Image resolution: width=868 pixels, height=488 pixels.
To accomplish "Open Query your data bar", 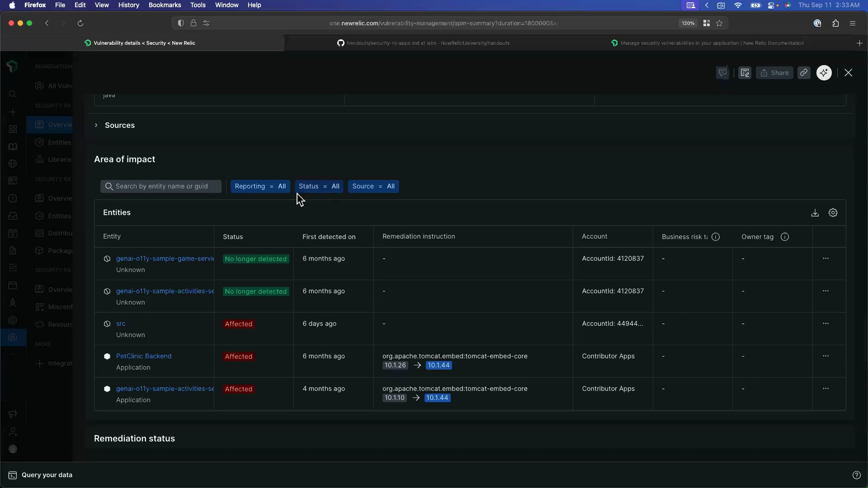I will [41, 475].
